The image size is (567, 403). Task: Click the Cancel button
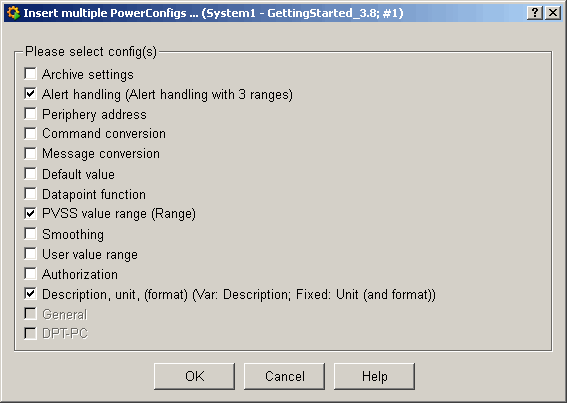(x=285, y=376)
